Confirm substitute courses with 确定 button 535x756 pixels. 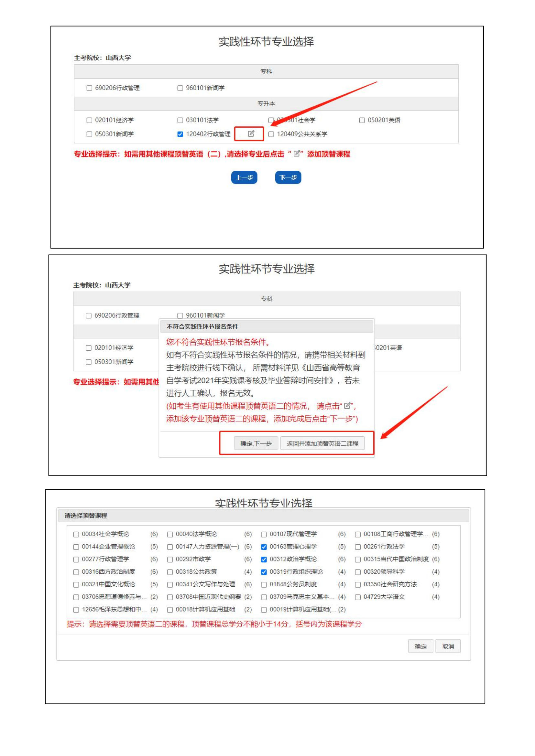point(420,646)
